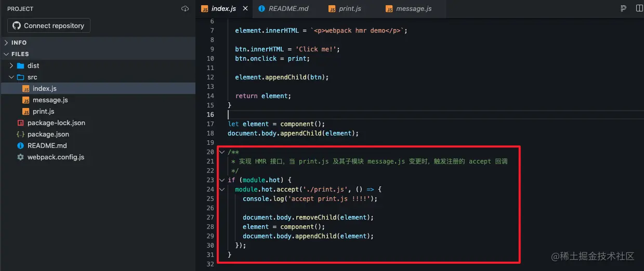The width and height of the screenshot is (644, 271).
Task: Close the index.js tab
Action: tap(245, 8)
